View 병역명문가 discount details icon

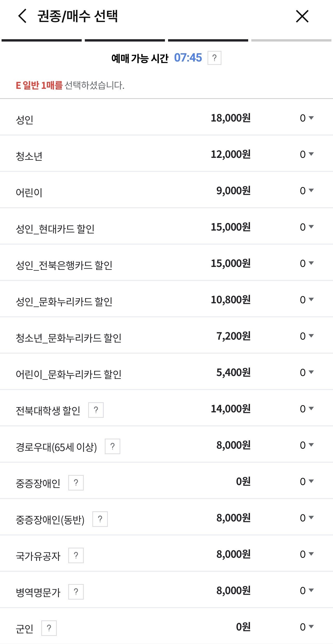pos(76,592)
